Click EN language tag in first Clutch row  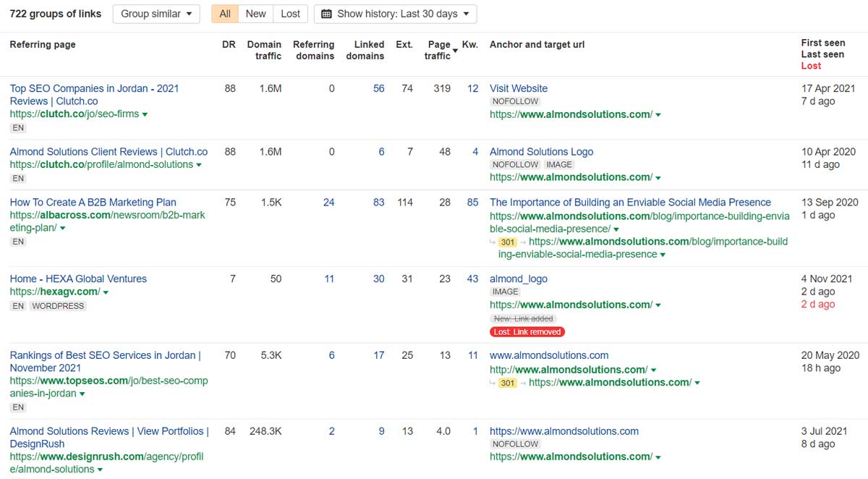[18, 128]
